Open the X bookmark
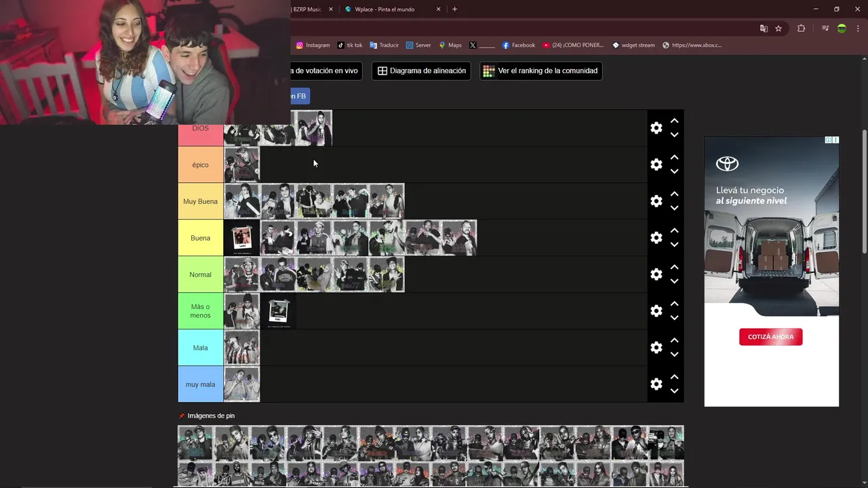Screen dimensions: 868x488 pos(482,45)
